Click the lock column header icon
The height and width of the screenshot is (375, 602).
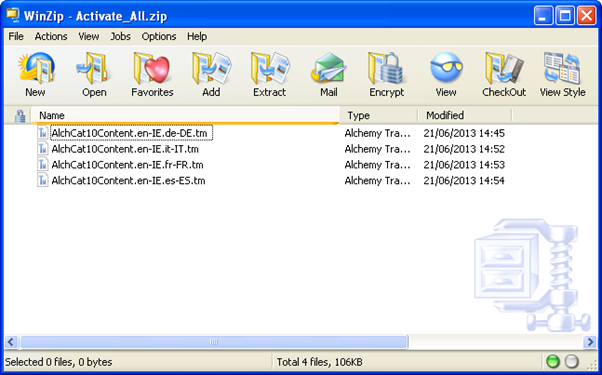[x=20, y=116]
